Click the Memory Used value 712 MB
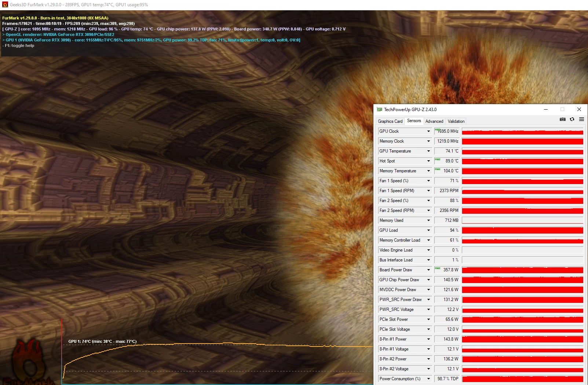The width and height of the screenshot is (588, 385). coord(447,220)
